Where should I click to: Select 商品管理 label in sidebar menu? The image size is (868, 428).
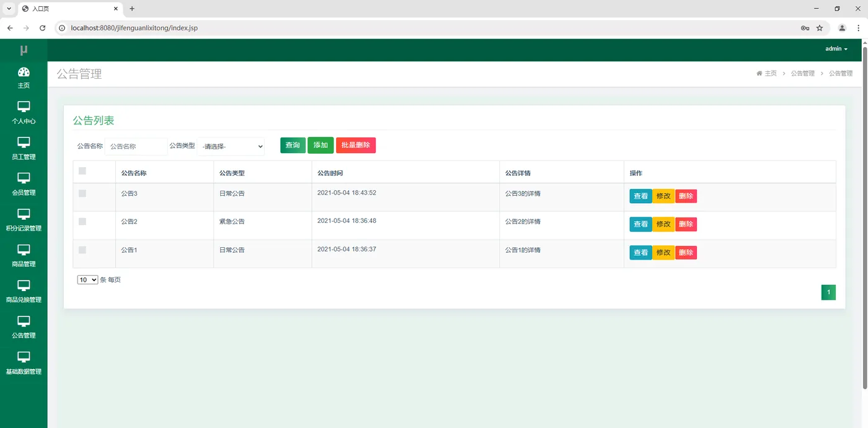click(x=24, y=264)
